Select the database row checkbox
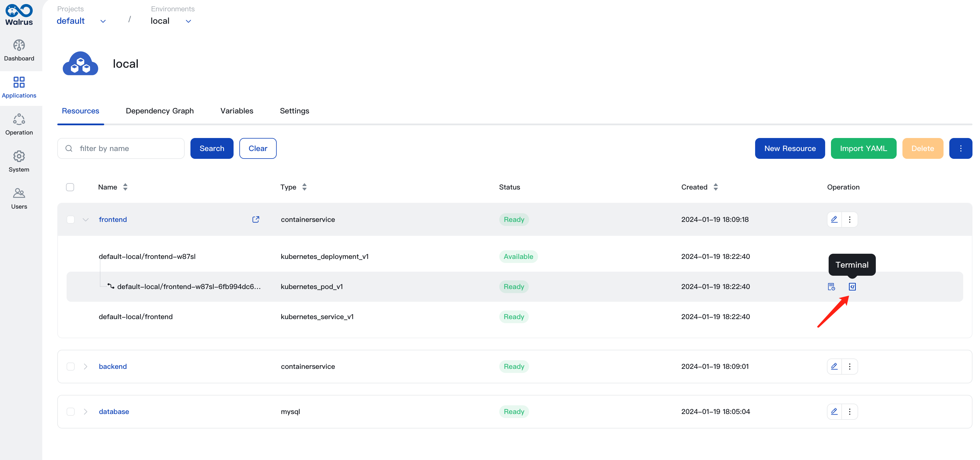Image resolution: width=980 pixels, height=460 pixels. 70,412
